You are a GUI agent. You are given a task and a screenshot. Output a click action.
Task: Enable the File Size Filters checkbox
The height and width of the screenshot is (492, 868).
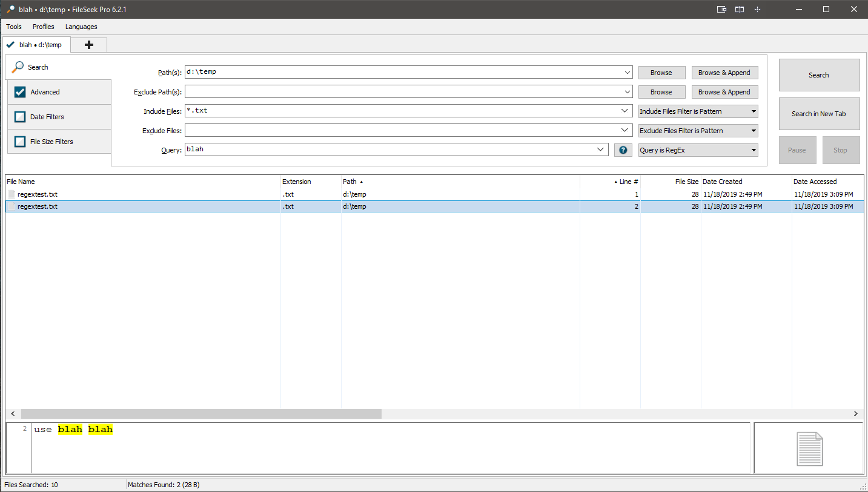click(20, 142)
